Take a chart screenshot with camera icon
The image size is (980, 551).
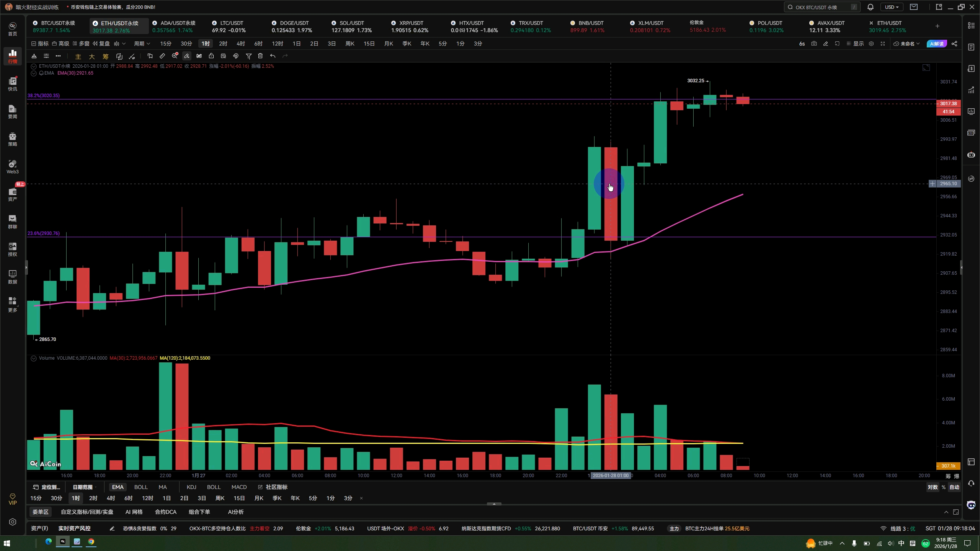tap(814, 44)
